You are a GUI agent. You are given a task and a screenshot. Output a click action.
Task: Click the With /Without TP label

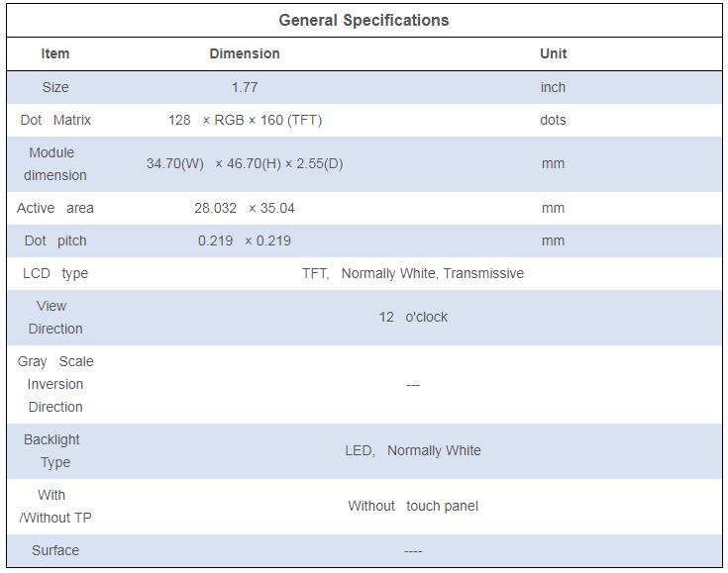tap(55, 506)
